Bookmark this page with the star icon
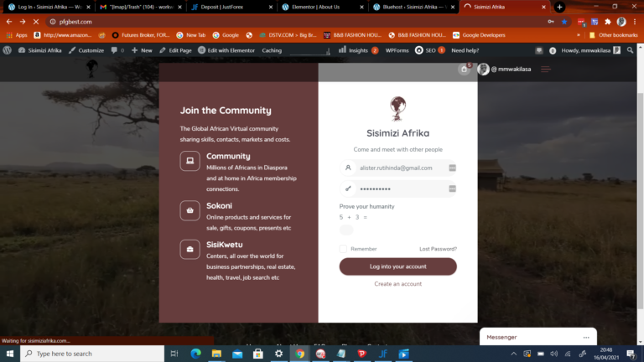This screenshot has height=362, width=644. tap(564, 22)
